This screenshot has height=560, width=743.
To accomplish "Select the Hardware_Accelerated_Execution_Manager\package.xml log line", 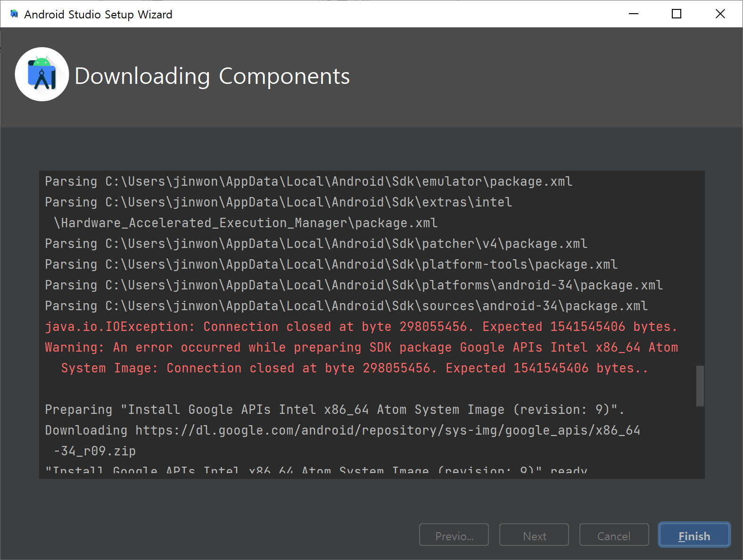I will 246,223.
